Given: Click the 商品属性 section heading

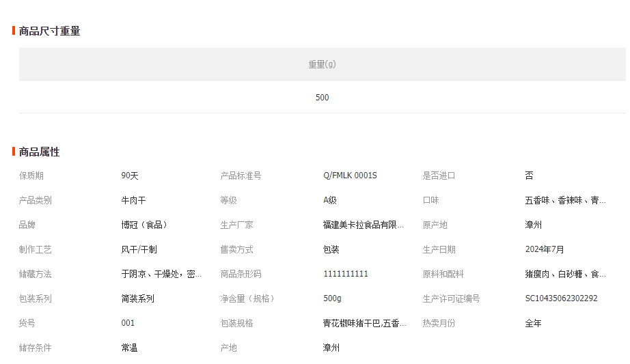Looking at the screenshot, I should click(x=39, y=152).
